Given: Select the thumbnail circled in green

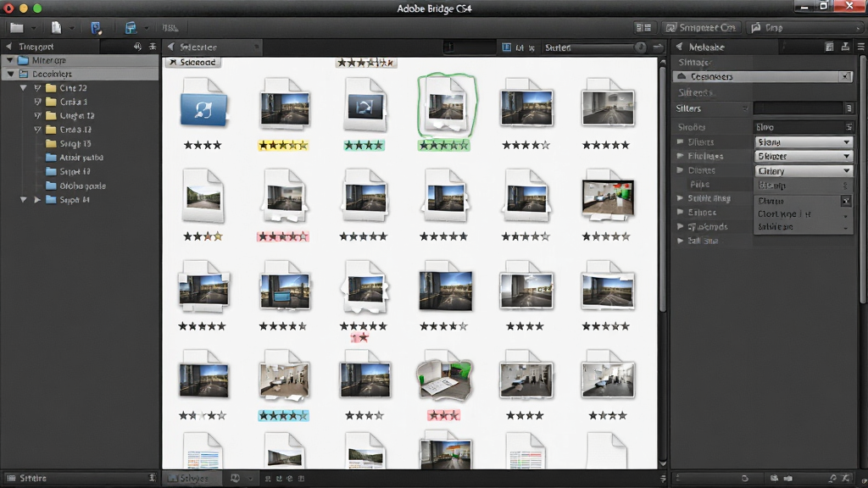Looking at the screenshot, I should click(446, 105).
